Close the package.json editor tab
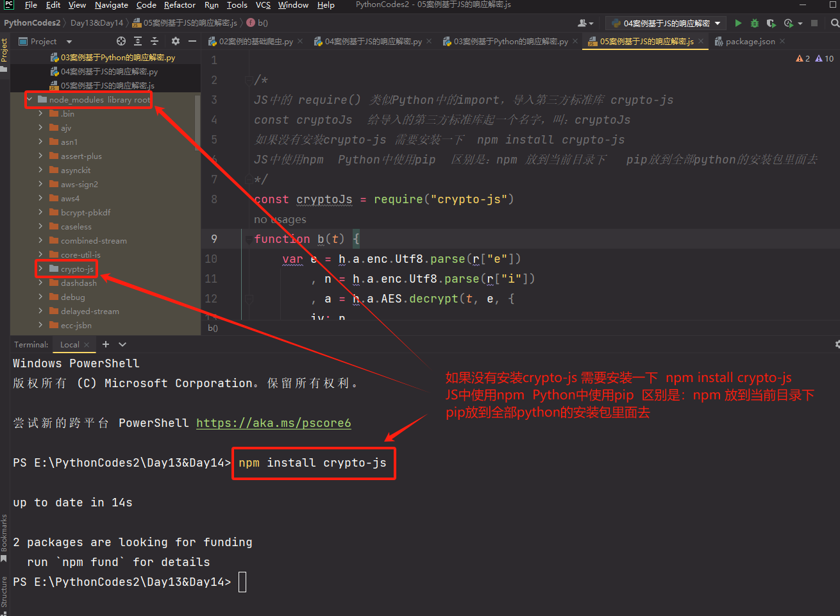The height and width of the screenshot is (616, 840). click(x=782, y=41)
